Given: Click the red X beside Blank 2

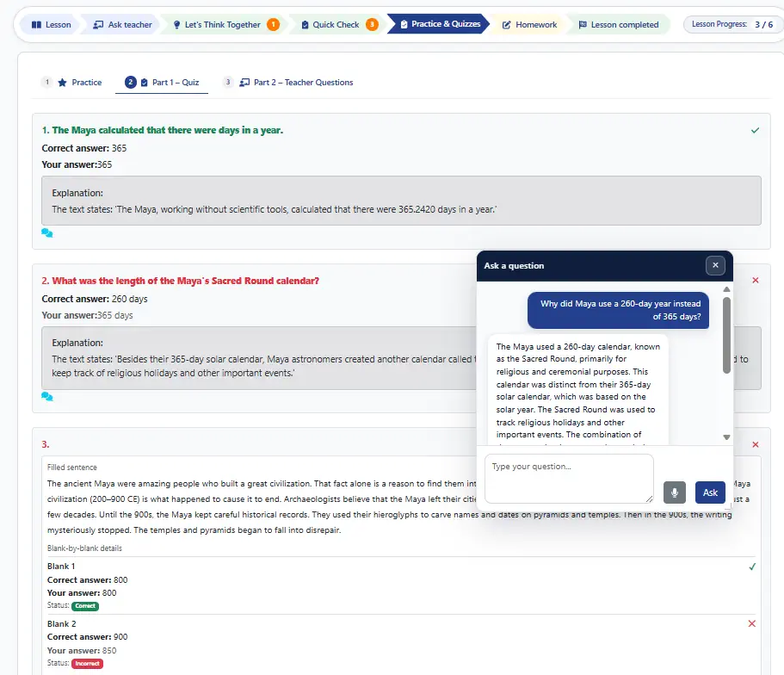Looking at the screenshot, I should point(752,623).
